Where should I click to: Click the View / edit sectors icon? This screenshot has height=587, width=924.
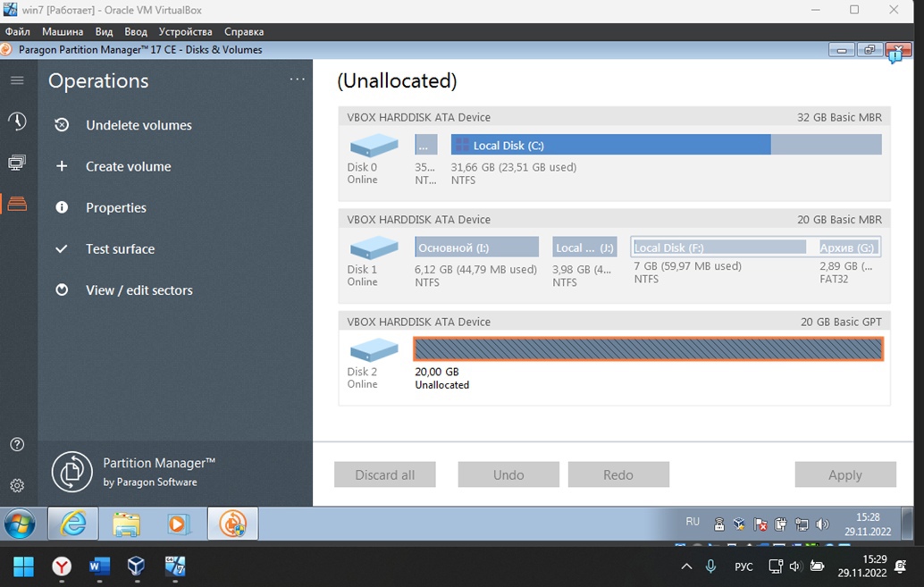click(x=62, y=290)
